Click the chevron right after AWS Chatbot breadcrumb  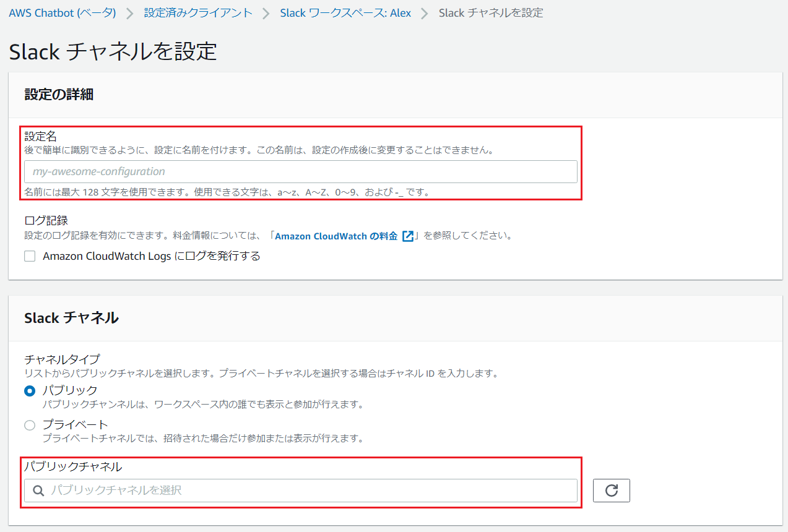point(130,14)
